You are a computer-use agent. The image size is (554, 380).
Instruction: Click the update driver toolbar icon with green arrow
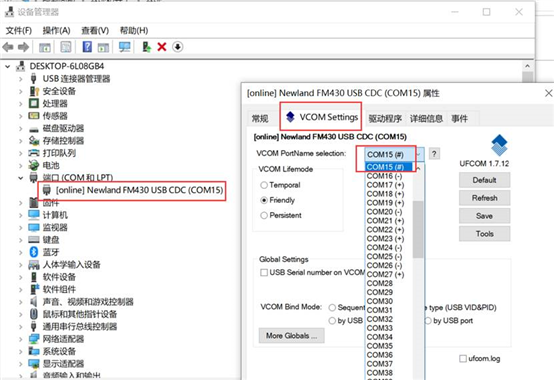(146, 47)
